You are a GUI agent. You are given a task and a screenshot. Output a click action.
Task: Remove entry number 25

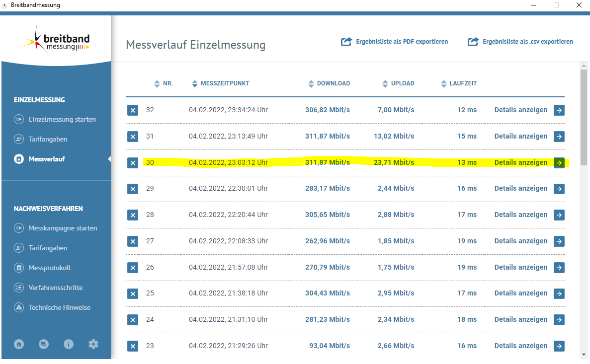point(132,293)
